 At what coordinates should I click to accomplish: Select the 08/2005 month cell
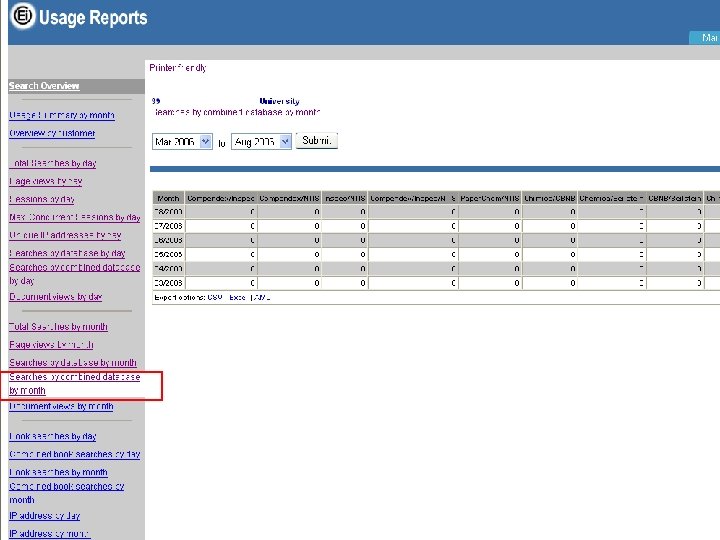click(169, 212)
